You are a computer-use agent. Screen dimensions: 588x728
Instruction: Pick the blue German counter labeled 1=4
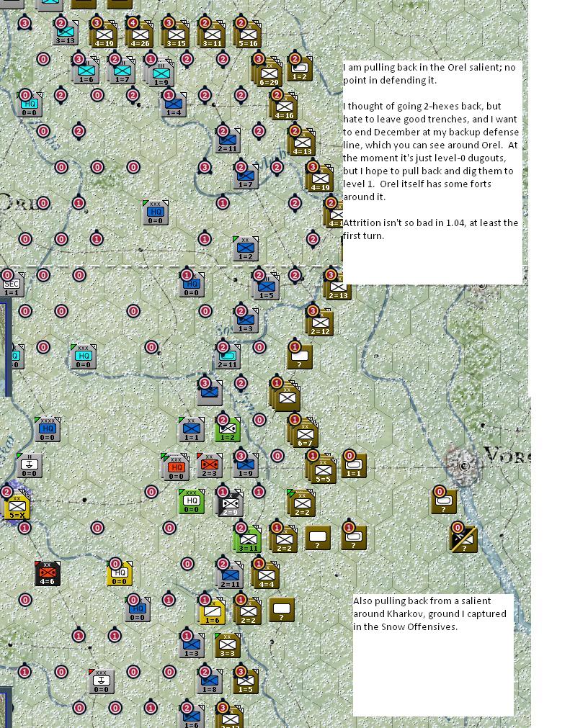174,104
